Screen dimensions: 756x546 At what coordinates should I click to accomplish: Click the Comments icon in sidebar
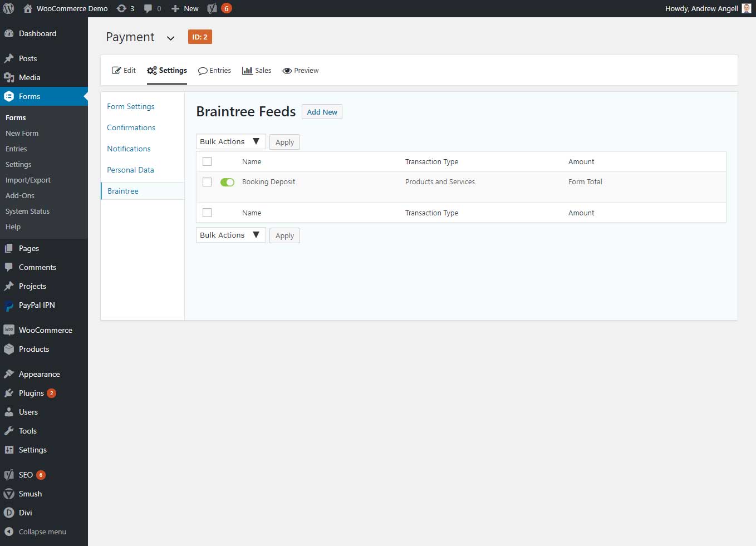pos(9,267)
